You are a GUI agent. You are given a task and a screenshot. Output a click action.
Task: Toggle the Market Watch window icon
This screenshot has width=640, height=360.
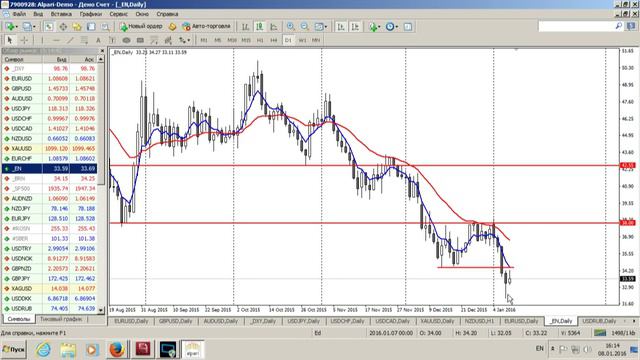[x=49, y=27]
